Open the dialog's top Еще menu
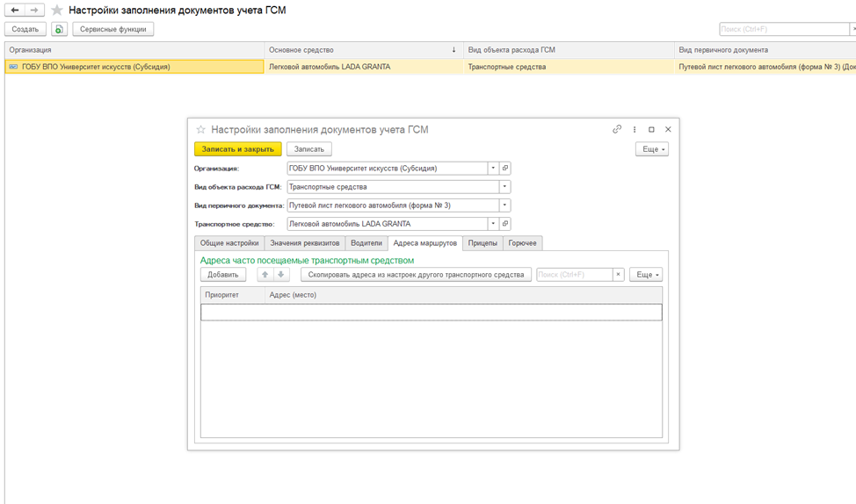 pyautogui.click(x=652, y=149)
